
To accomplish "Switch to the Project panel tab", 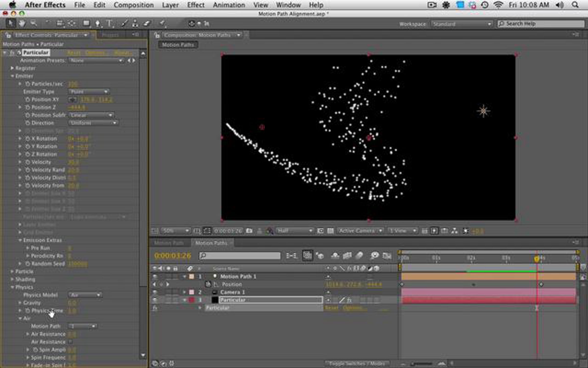I will (x=110, y=35).
